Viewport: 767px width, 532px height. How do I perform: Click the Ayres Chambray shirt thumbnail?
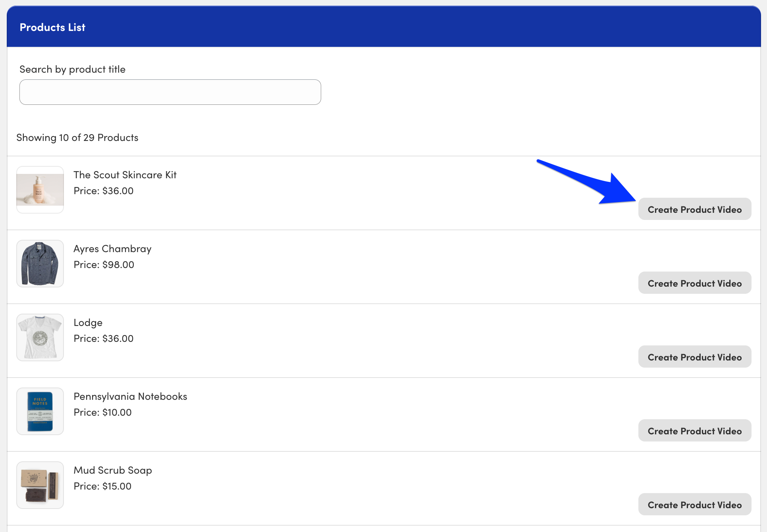(40, 264)
